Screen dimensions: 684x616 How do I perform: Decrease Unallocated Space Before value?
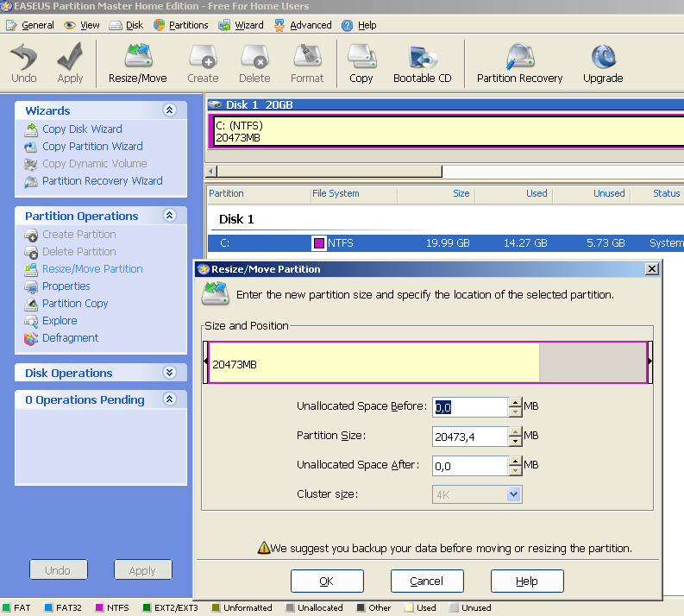516,412
